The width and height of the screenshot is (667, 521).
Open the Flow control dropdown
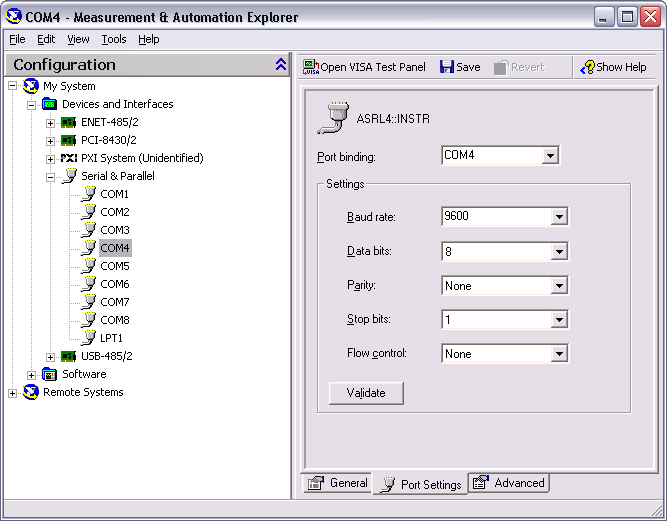pos(559,353)
